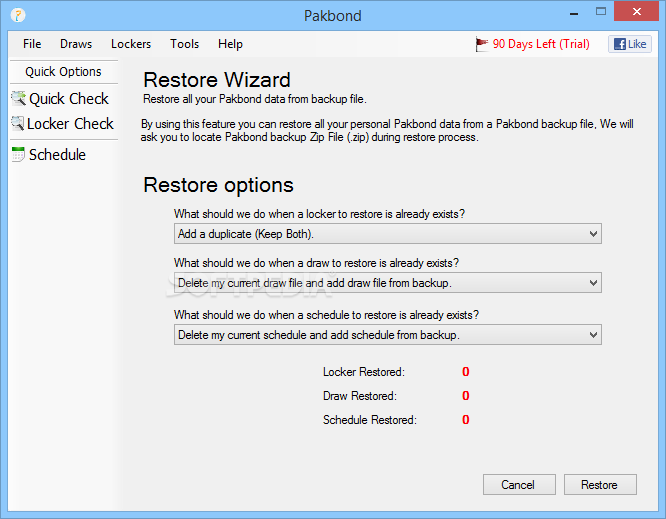Click the 90 Days Left (Trial) notice
The image size is (666, 519).
(x=541, y=44)
